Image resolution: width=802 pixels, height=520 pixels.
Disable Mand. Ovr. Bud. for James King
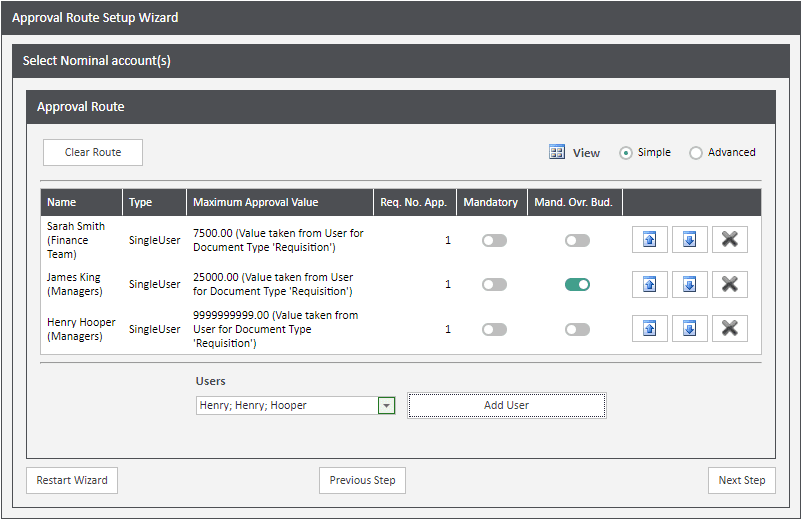point(577,285)
